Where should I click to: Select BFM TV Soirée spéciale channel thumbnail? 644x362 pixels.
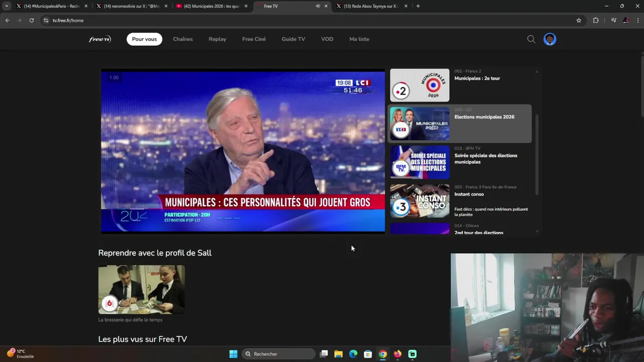(x=420, y=162)
